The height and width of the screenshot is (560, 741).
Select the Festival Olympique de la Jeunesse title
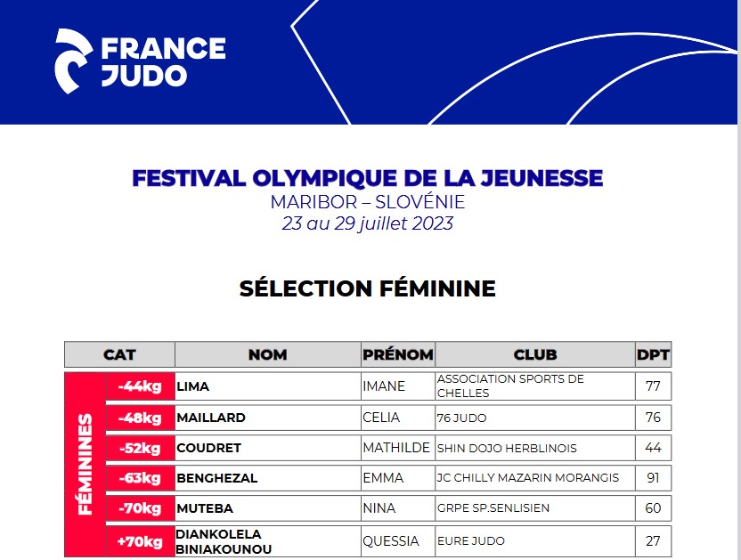(x=368, y=178)
